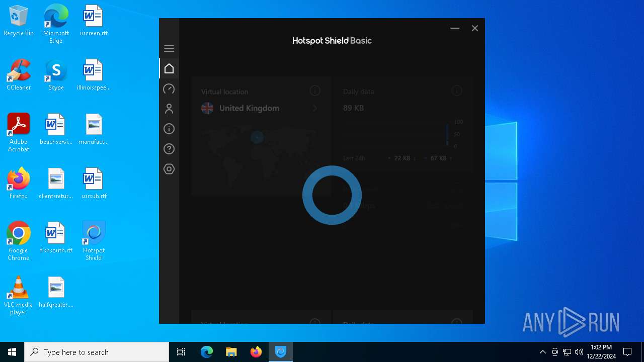Open the clientsretur... image file on desktop
Image resolution: width=644 pixels, height=362 pixels.
(56, 184)
